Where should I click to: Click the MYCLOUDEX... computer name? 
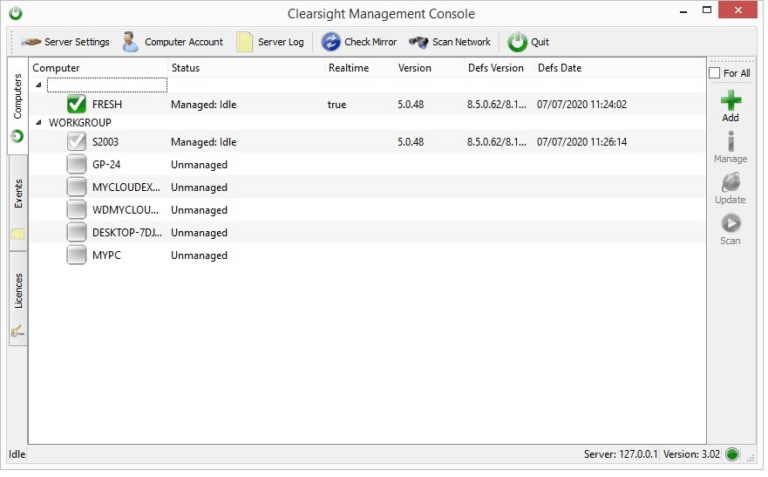pyautogui.click(x=126, y=187)
